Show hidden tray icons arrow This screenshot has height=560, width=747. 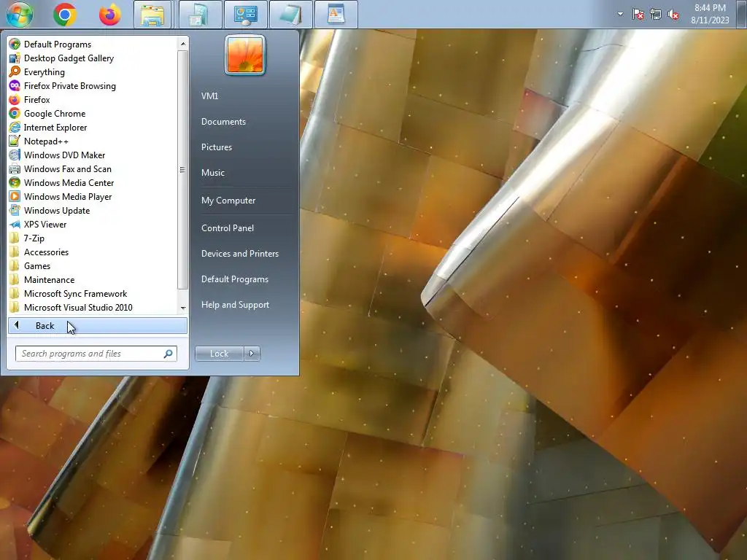[620, 14]
